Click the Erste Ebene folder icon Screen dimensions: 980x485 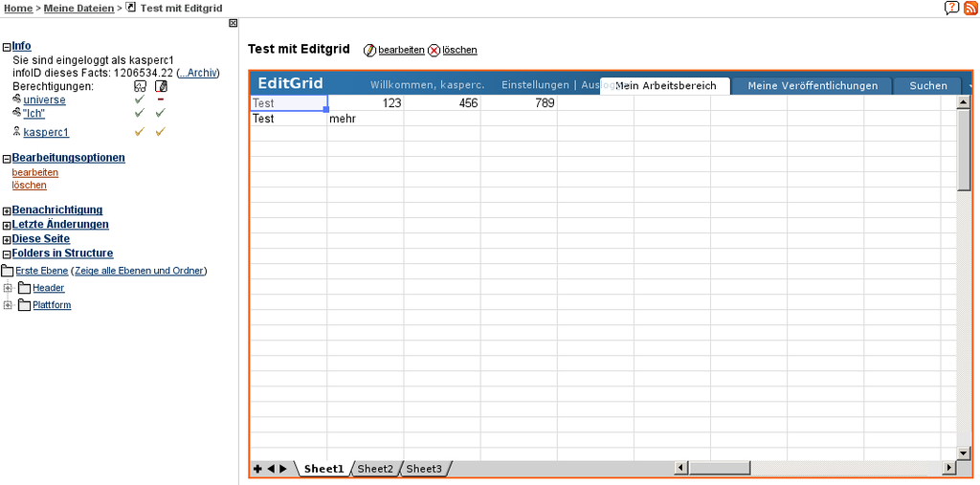click(7, 271)
